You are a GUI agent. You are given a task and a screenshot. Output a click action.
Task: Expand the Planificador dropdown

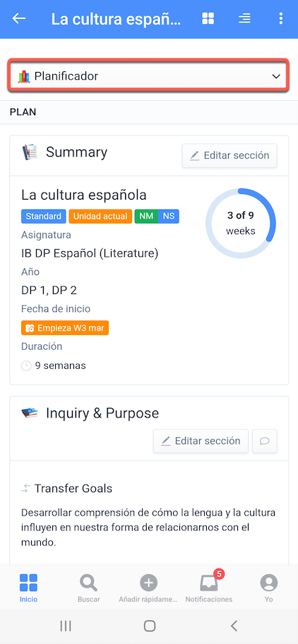point(149,76)
